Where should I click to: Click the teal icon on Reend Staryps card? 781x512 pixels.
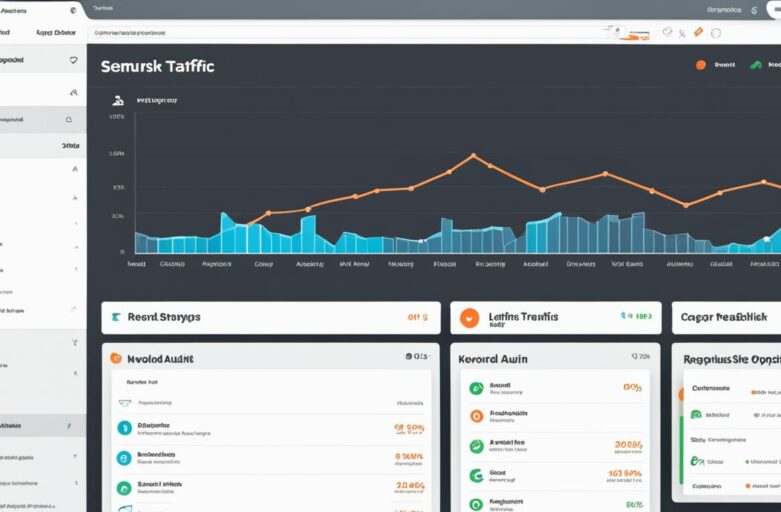coord(116,317)
